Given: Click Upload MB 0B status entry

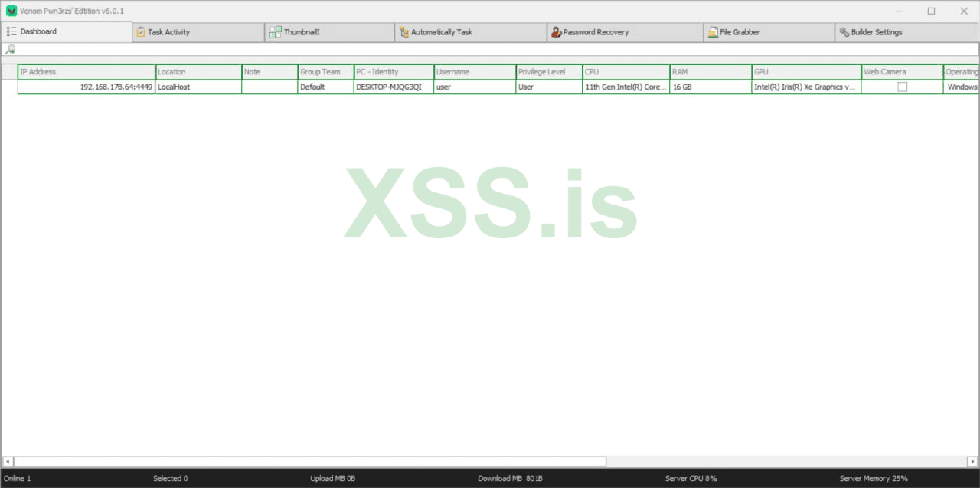Looking at the screenshot, I should (332, 479).
